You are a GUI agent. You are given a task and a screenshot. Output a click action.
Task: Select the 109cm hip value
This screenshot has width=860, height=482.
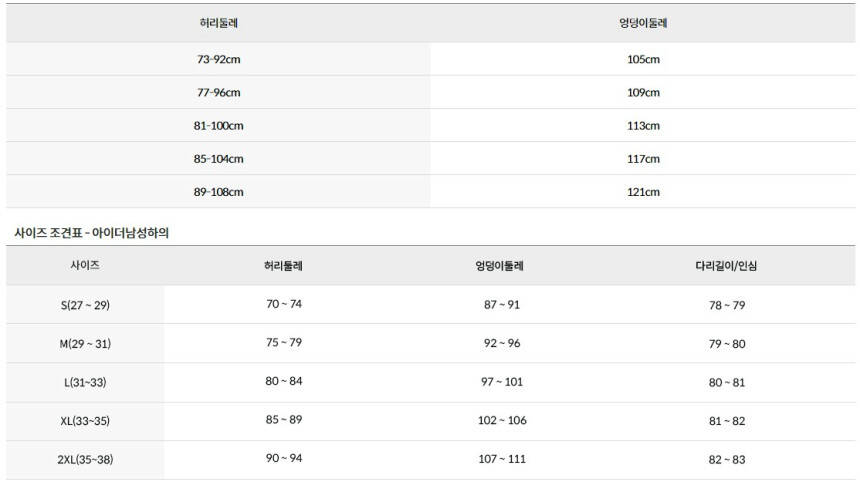[x=643, y=93]
